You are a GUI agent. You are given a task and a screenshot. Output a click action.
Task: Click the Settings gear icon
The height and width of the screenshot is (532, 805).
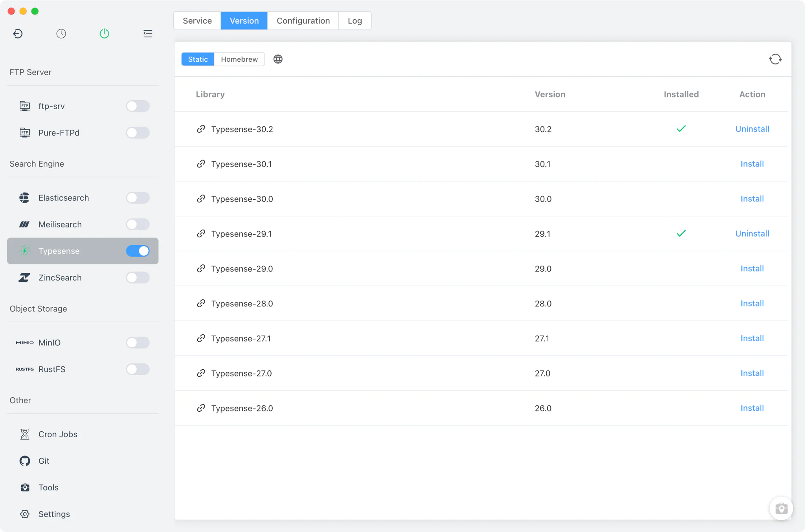[25, 514]
